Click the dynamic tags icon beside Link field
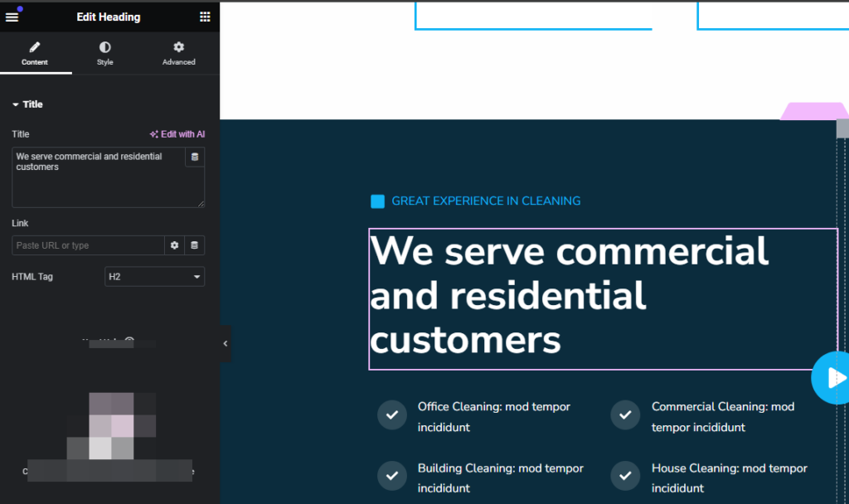The height and width of the screenshot is (504, 849). pyautogui.click(x=196, y=245)
